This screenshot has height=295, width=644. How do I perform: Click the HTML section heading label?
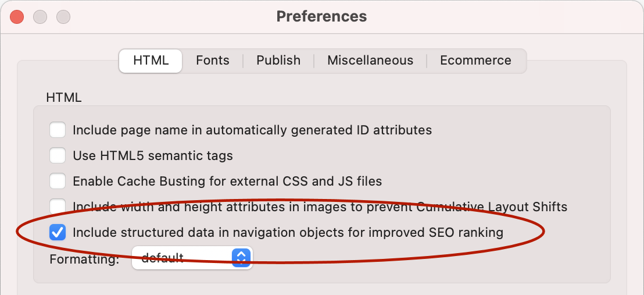point(63,97)
